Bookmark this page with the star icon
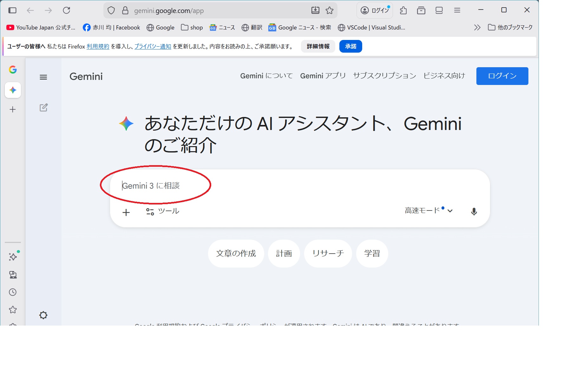This screenshot has width=588, height=369. tap(330, 10)
